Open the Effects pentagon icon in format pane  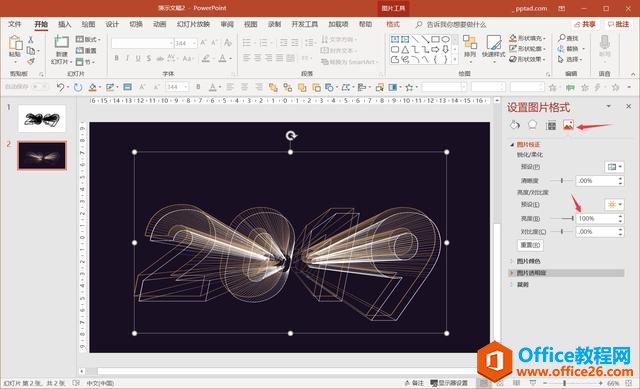click(532, 125)
